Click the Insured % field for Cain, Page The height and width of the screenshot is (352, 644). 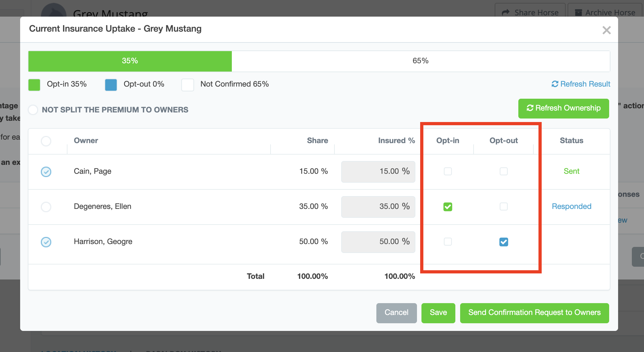[378, 172]
